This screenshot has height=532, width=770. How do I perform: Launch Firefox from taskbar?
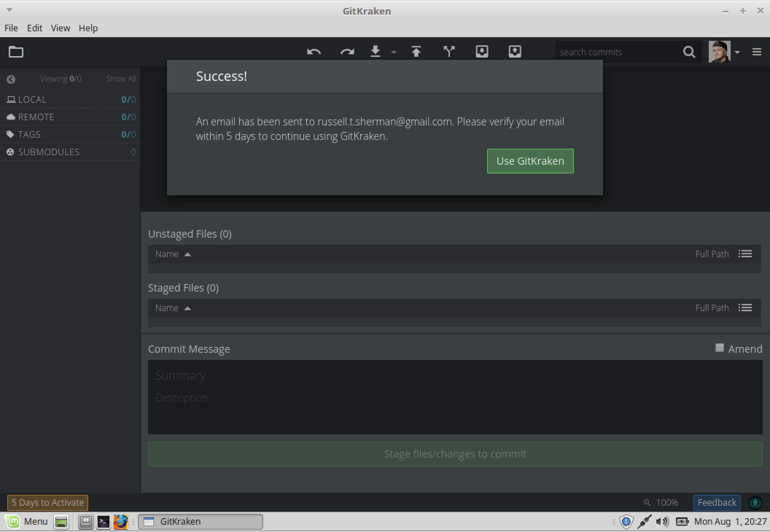point(121,522)
